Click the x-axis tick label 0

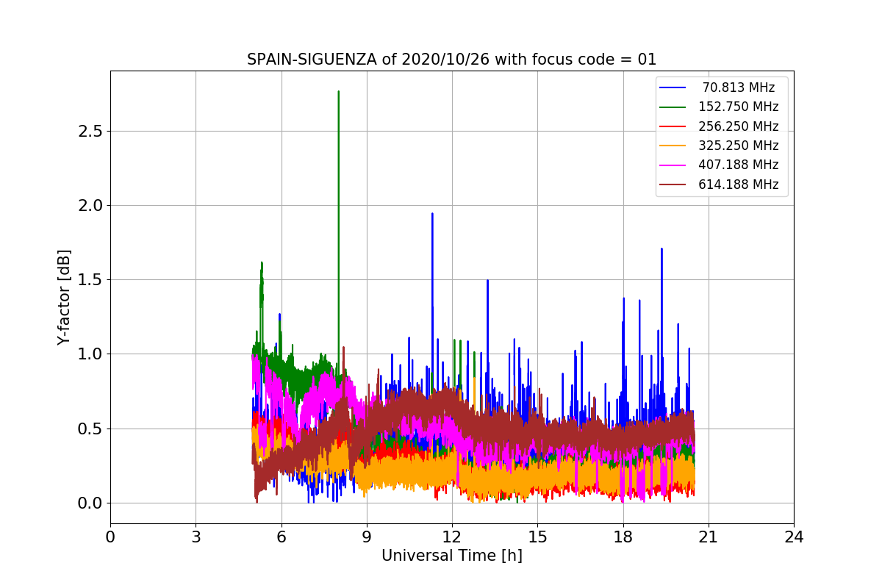tap(110, 537)
